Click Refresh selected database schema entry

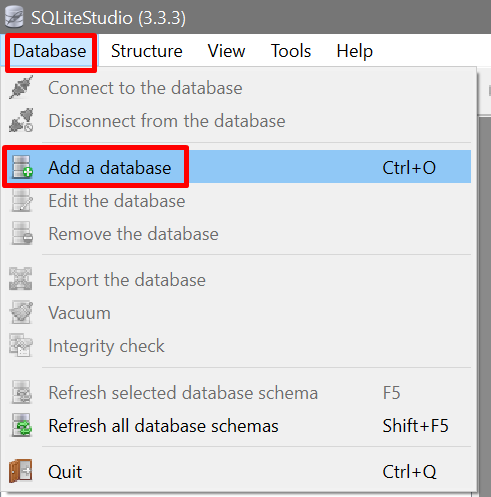(x=237, y=392)
